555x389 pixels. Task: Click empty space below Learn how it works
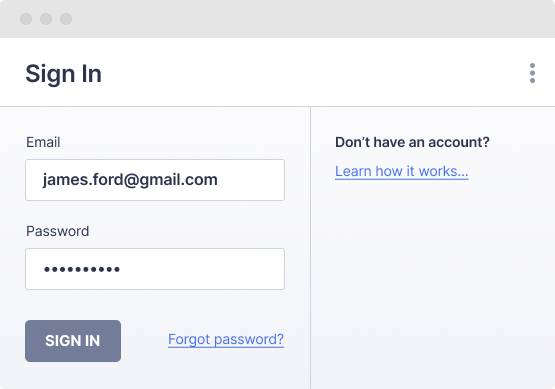433,283
